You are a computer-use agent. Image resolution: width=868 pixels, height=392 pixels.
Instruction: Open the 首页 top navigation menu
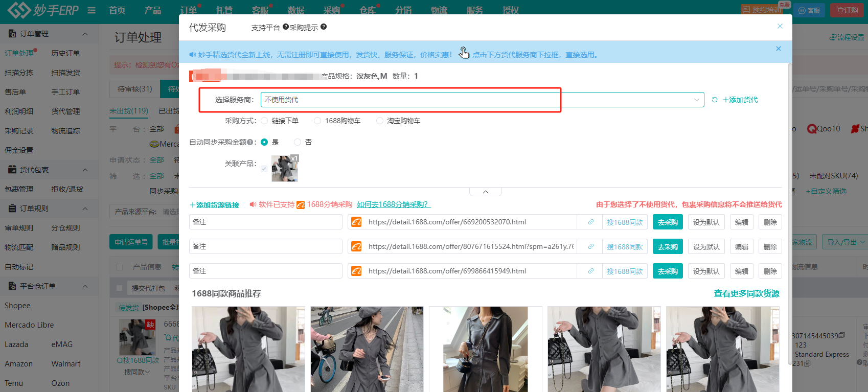point(117,10)
